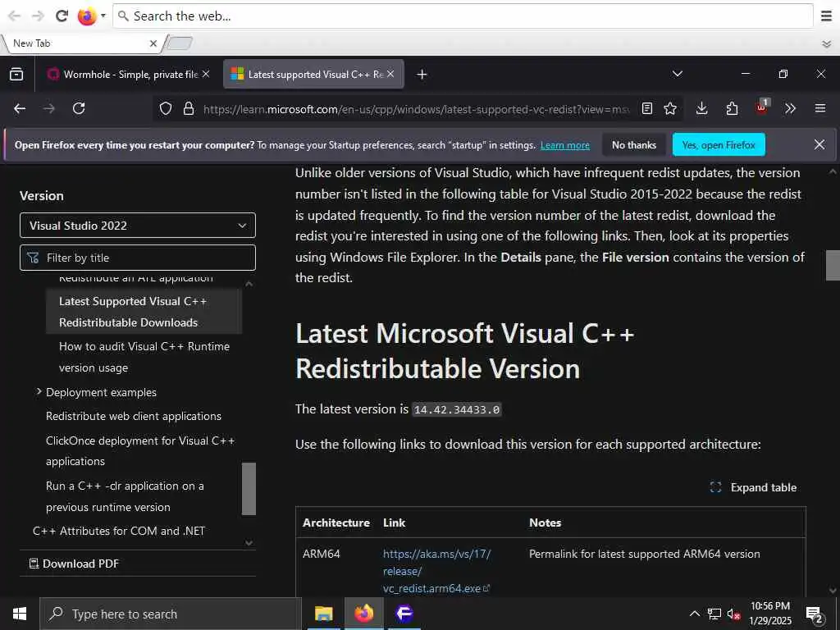Open the Firefox View icon

pyautogui.click(x=16, y=74)
